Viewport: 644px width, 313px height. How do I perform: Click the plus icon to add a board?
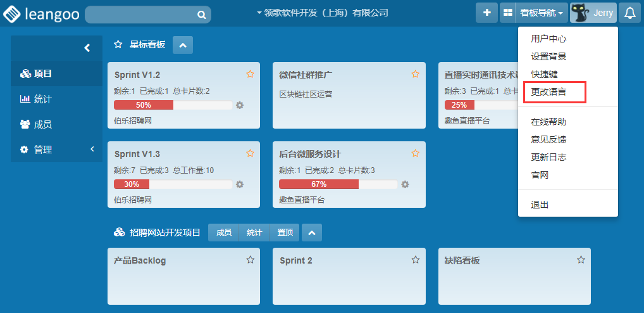486,13
